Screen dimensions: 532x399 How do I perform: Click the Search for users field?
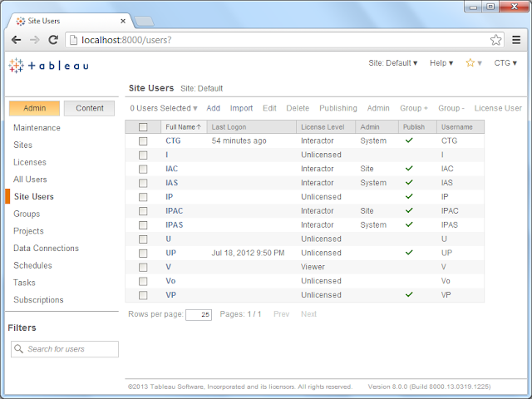point(65,349)
